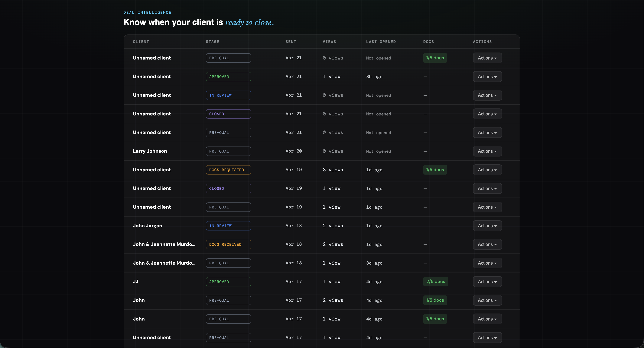Click the DEAL INTELLIGENCE label
This screenshot has height=348, width=644.
147,12
